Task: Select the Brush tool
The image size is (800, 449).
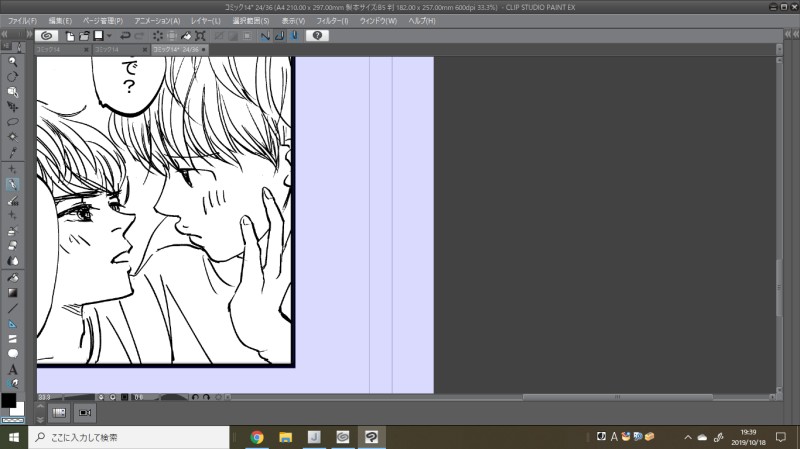Action: click(13, 201)
